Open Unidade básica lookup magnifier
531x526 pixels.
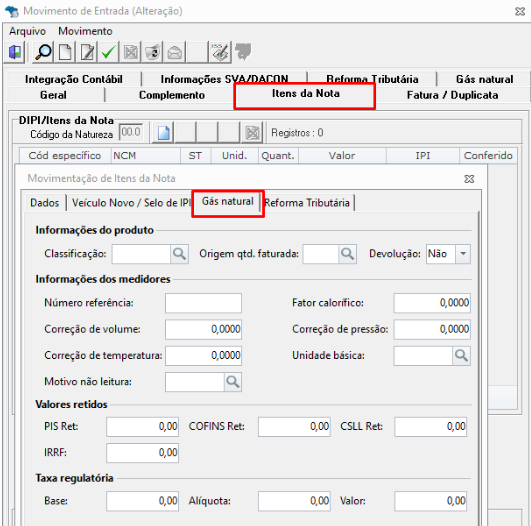click(461, 356)
